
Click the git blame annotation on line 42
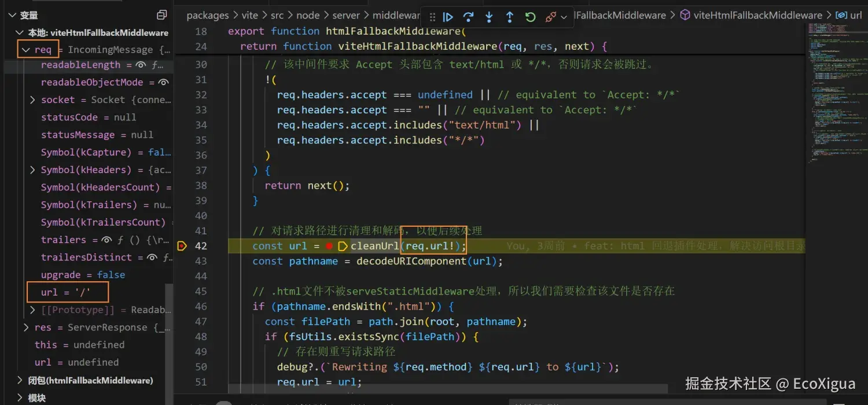[x=656, y=246]
